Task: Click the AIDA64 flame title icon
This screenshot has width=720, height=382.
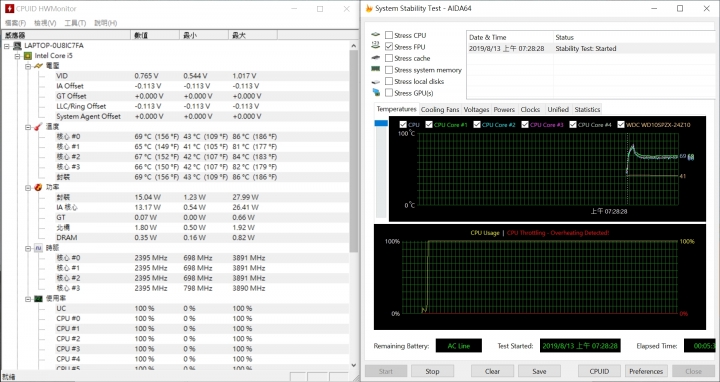Action: click(x=369, y=8)
